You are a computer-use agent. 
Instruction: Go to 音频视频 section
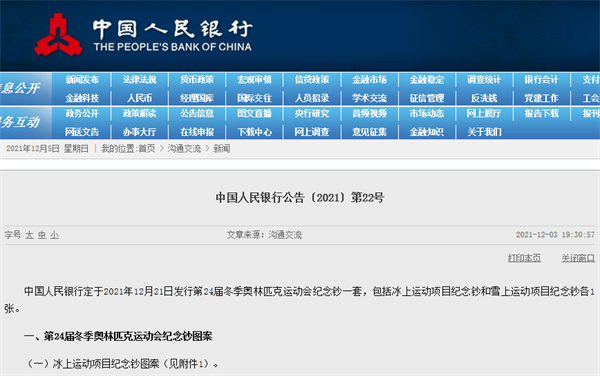click(x=369, y=113)
